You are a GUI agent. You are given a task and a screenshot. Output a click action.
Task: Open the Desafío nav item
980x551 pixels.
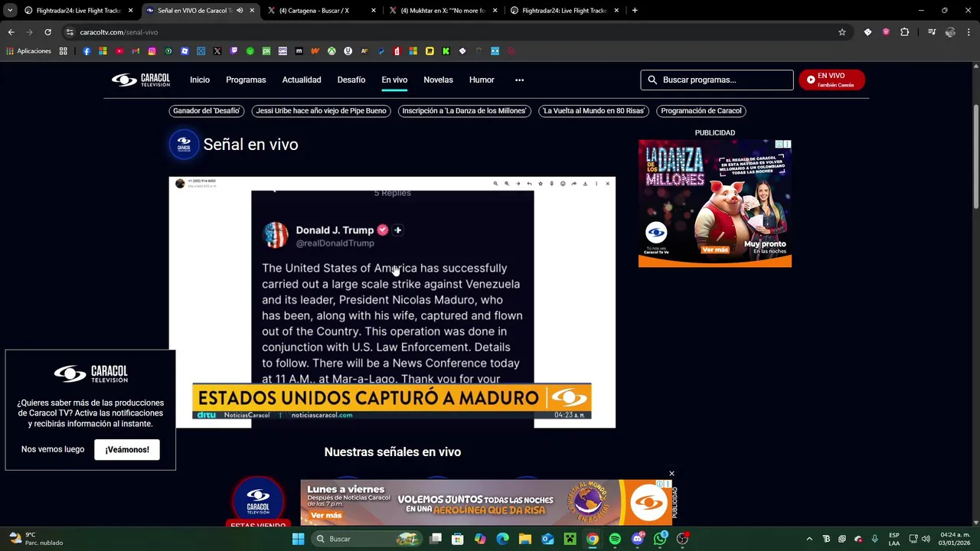351,80
